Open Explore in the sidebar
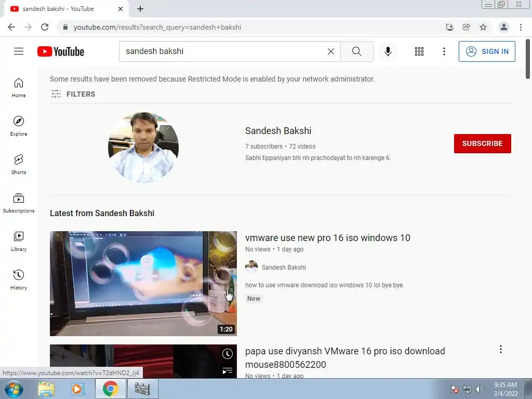532x399 pixels. click(19, 126)
